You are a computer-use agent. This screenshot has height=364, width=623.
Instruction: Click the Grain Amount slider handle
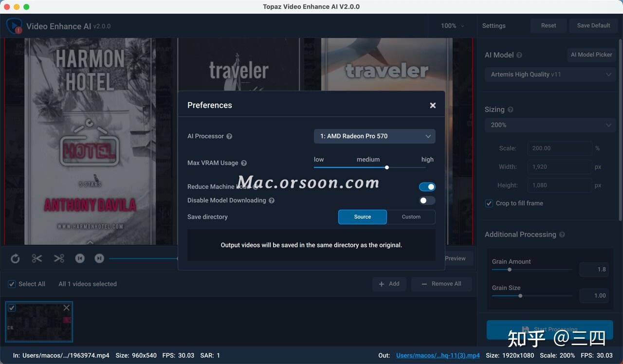point(510,270)
